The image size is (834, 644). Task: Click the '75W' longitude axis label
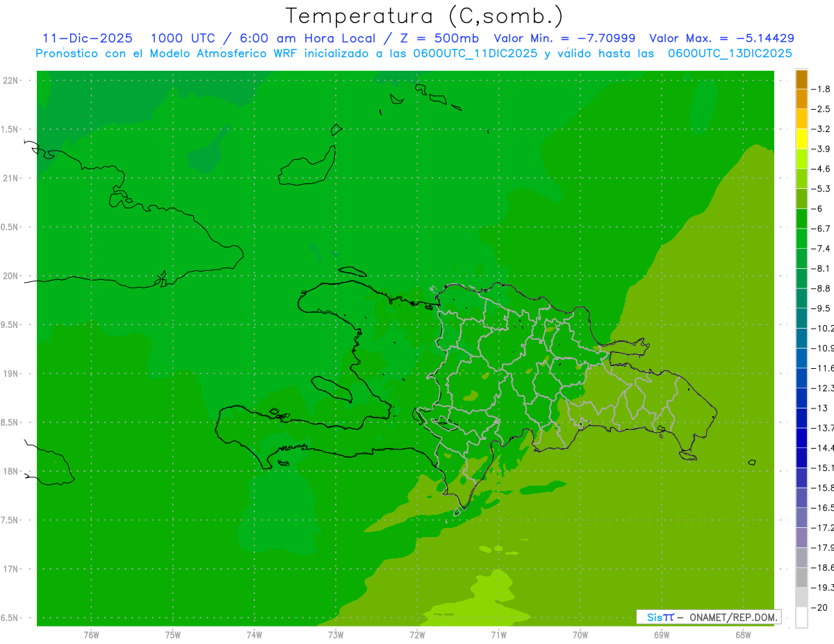172,634
